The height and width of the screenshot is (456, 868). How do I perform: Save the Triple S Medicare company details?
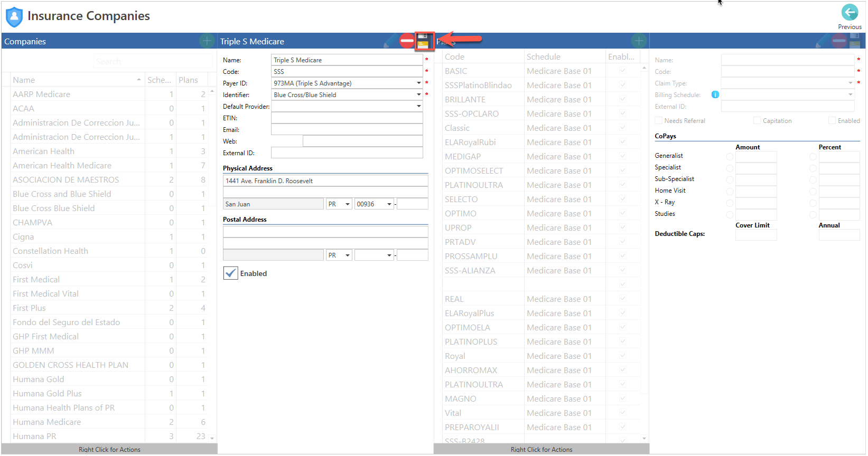(423, 41)
